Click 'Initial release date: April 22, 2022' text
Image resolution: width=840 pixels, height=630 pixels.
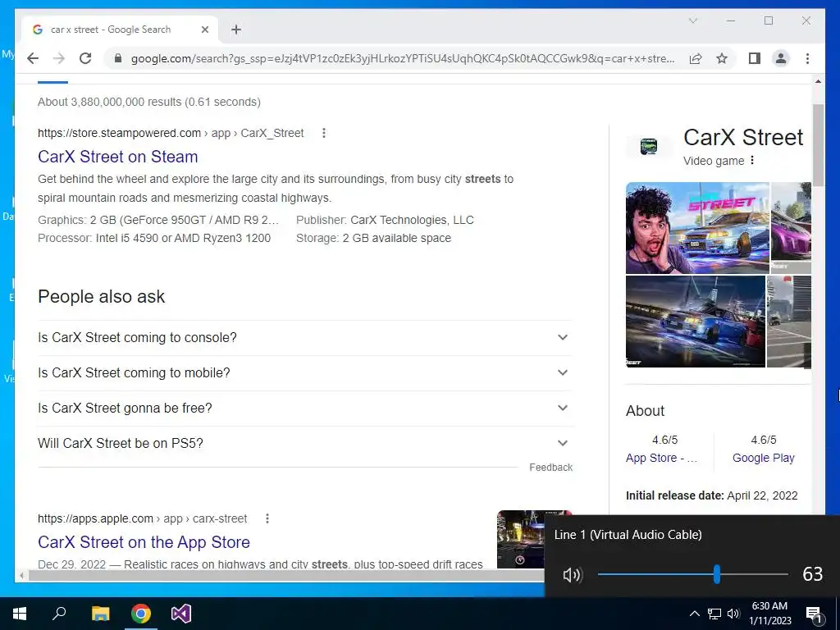pyautogui.click(x=711, y=495)
